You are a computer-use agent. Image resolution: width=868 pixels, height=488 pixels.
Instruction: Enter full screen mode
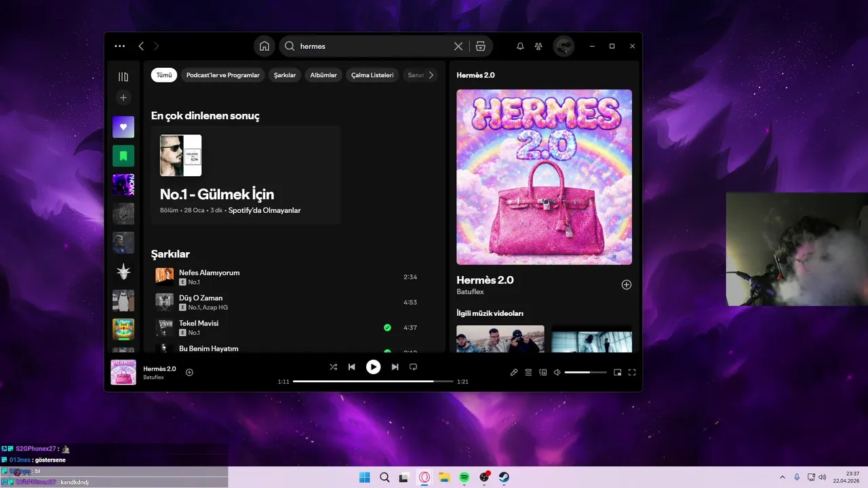click(632, 372)
